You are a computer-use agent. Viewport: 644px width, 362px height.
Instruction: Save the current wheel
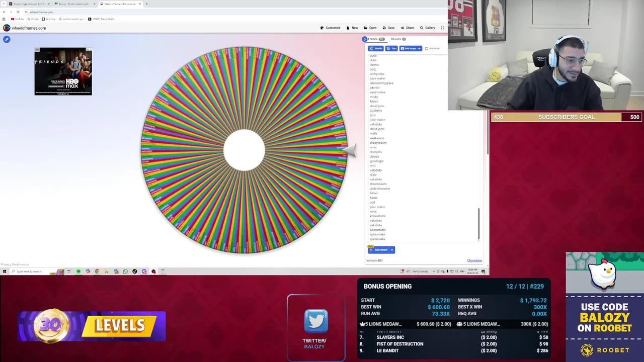pos(388,28)
